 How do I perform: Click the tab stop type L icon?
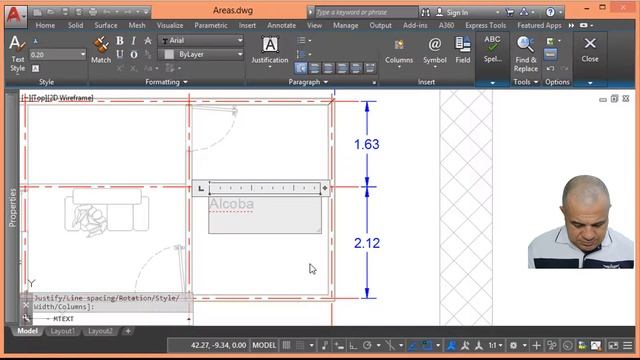pos(201,188)
